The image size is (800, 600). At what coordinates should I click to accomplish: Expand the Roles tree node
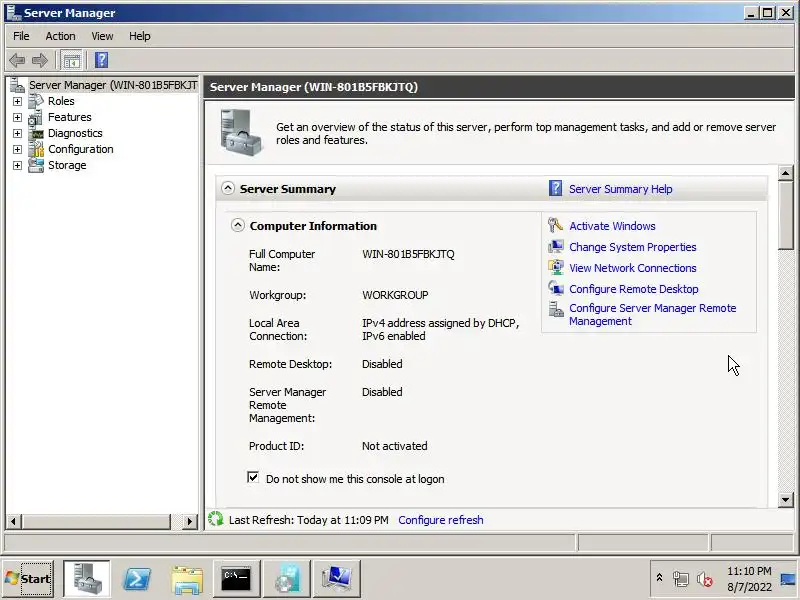click(x=17, y=102)
